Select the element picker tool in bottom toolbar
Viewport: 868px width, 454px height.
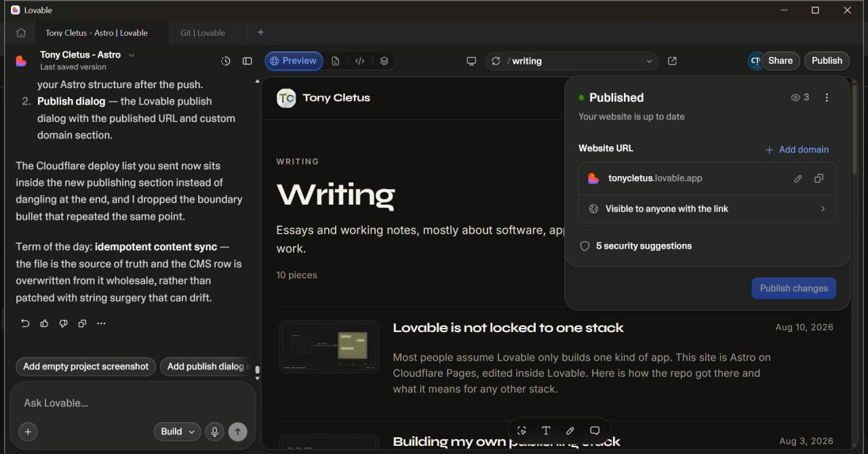[x=521, y=431]
